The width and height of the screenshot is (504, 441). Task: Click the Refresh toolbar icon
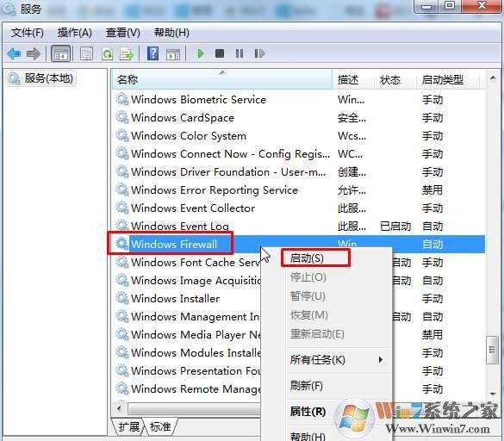[108, 53]
